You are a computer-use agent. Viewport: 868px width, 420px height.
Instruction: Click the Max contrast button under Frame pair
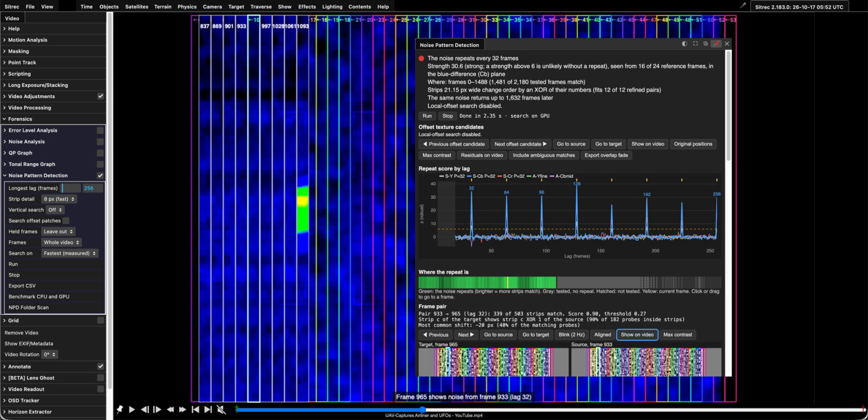tap(678, 335)
